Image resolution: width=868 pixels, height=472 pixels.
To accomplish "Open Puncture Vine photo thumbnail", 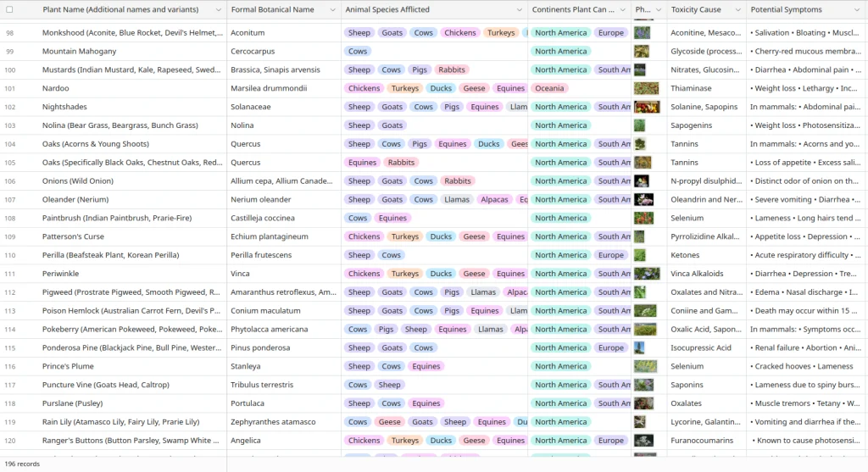I will [x=644, y=385].
